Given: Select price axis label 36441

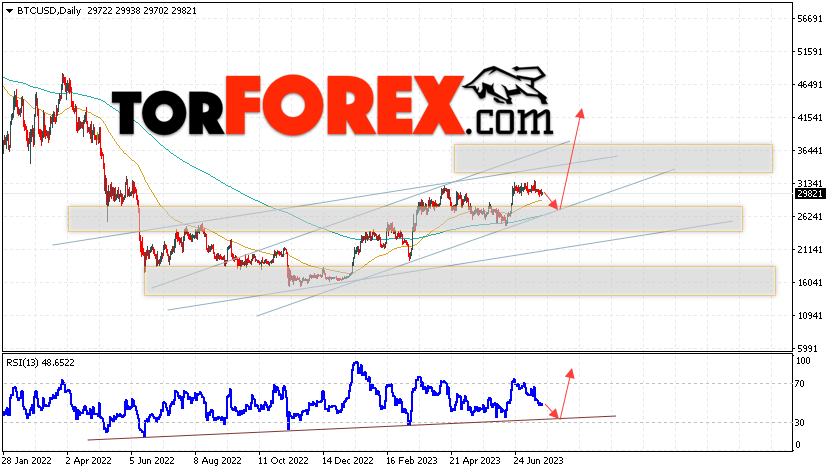Looking at the screenshot, I should click(x=810, y=151).
